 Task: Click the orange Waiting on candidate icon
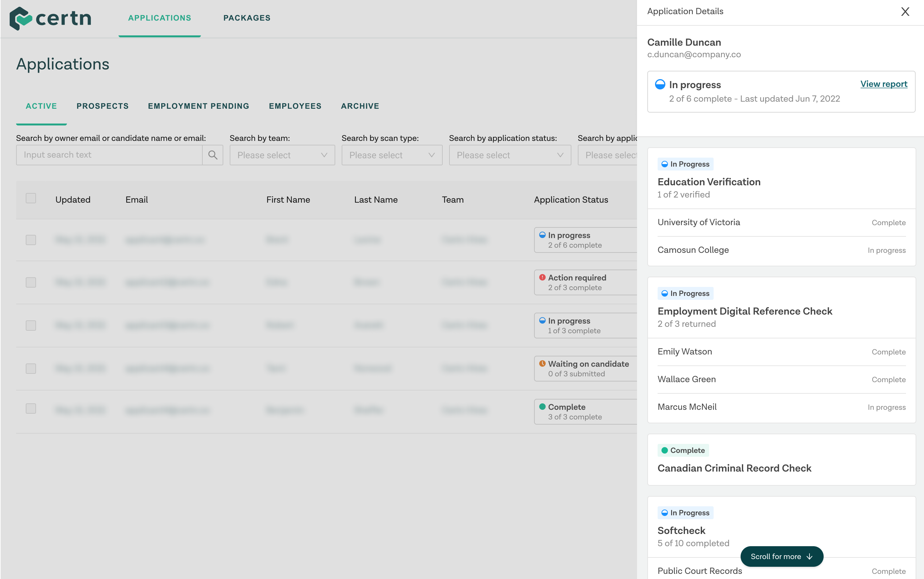point(542,363)
